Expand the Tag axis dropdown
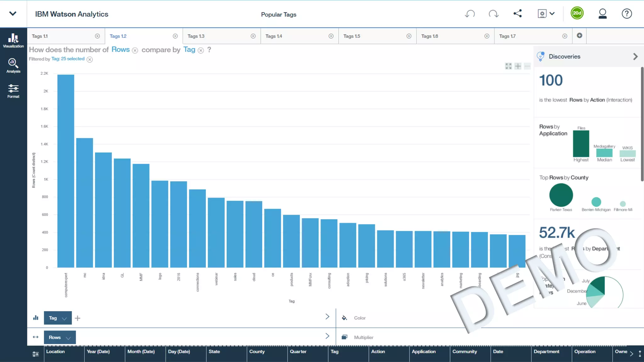The image size is (644, 362). click(x=64, y=318)
